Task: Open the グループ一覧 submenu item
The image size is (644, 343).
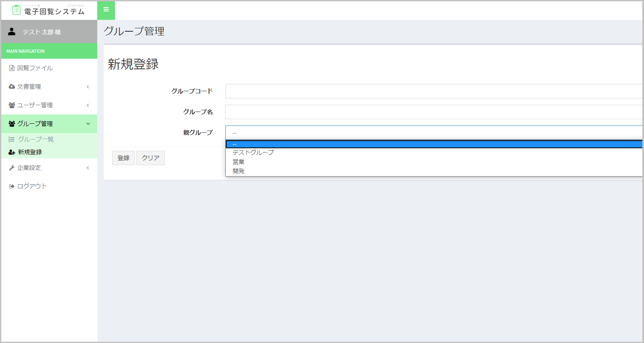Action: [x=36, y=139]
